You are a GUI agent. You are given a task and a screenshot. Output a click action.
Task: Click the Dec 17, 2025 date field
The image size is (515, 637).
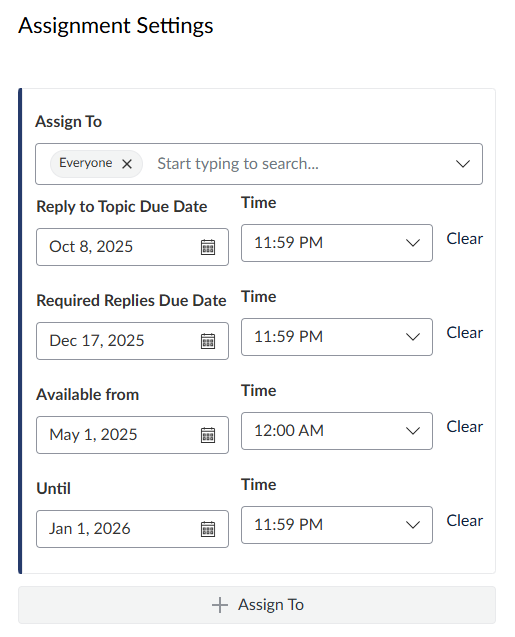click(x=132, y=341)
